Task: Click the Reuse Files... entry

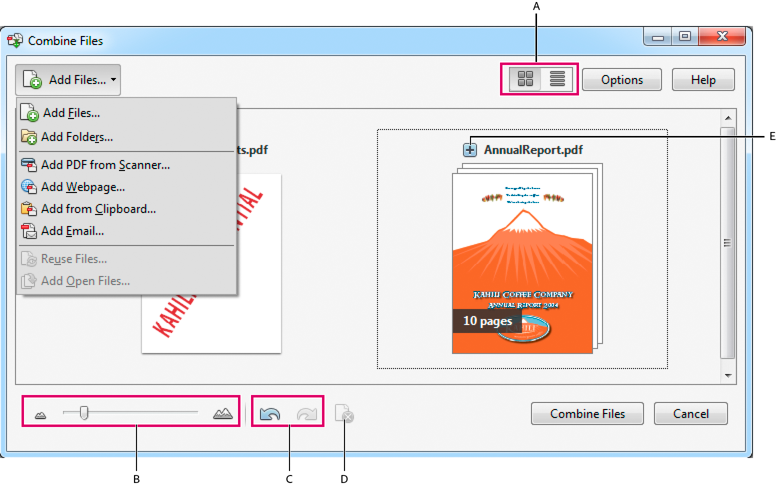Action: point(127,259)
